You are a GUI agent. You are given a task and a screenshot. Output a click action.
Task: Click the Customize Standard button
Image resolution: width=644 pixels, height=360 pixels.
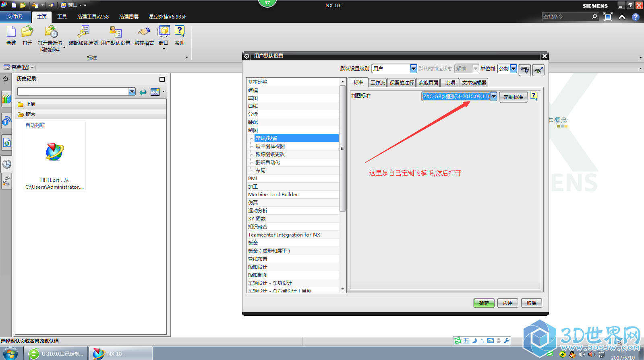point(513,97)
